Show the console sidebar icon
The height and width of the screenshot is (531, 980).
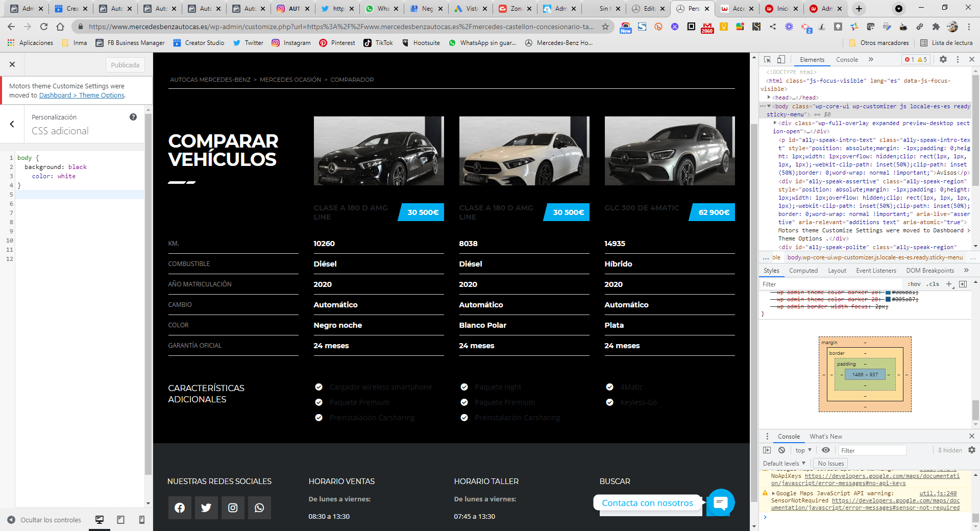pyautogui.click(x=767, y=450)
